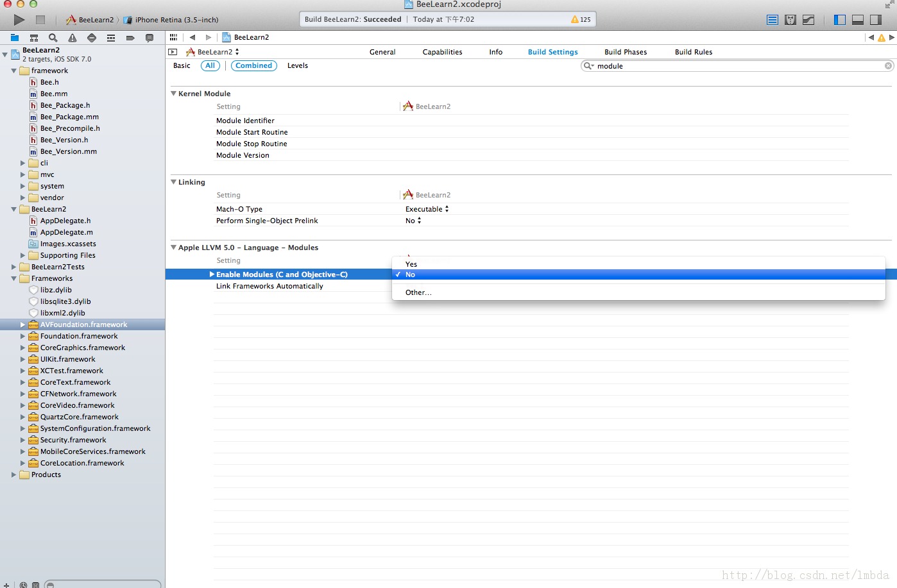Switch to the General tab
897x588 pixels.
(382, 52)
